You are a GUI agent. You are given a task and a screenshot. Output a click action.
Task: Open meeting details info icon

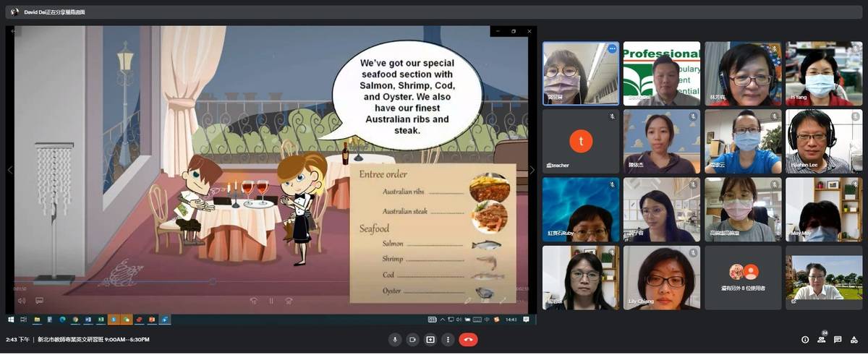tap(805, 339)
